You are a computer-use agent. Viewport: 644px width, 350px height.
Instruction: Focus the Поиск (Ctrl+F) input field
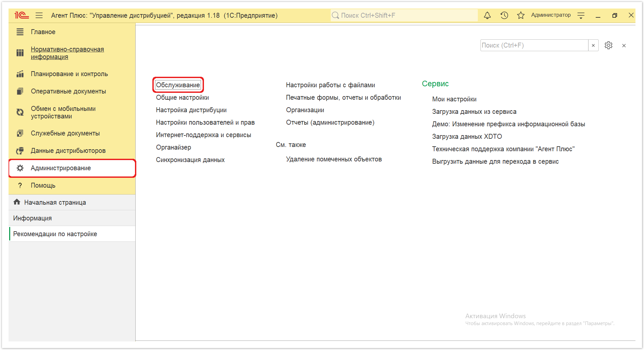[534, 45]
